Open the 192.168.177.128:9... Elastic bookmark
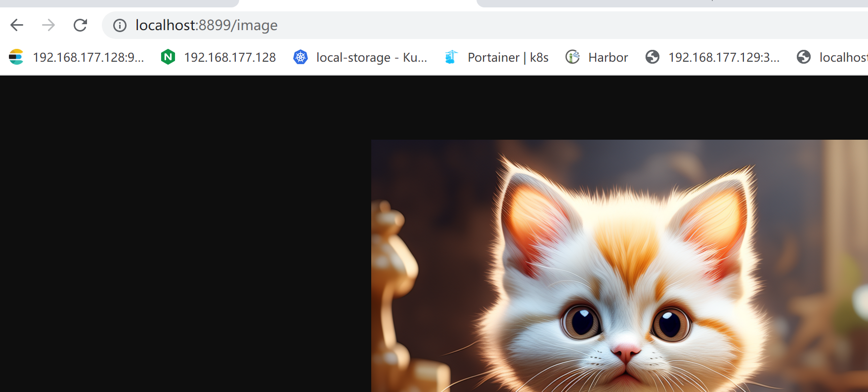Screen dimensions: 868x392 pos(77,57)
